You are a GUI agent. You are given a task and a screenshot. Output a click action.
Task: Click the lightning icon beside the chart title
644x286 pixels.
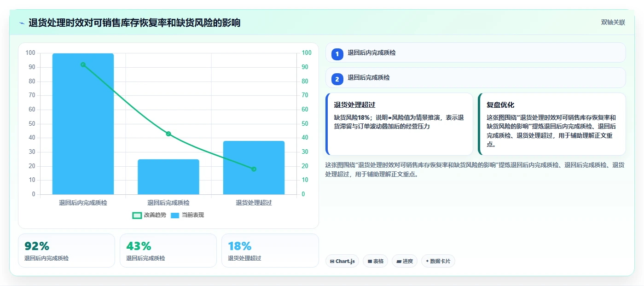coord(22,23)
